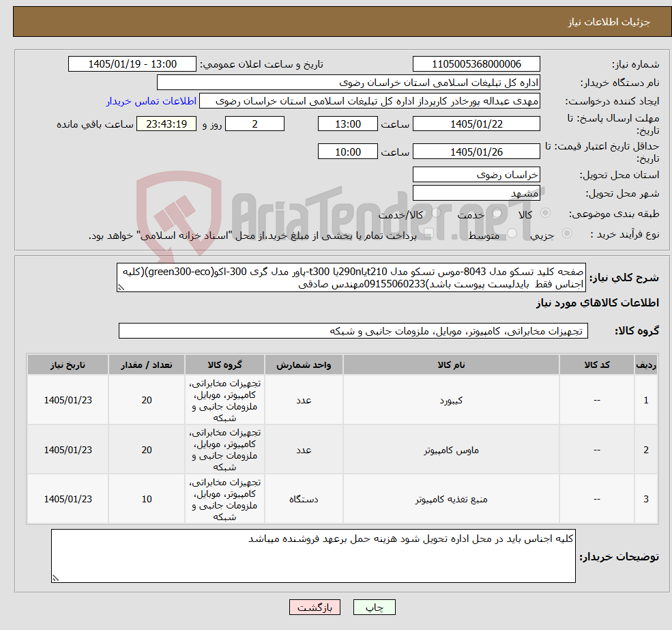Click the ردیف column header

646,364
